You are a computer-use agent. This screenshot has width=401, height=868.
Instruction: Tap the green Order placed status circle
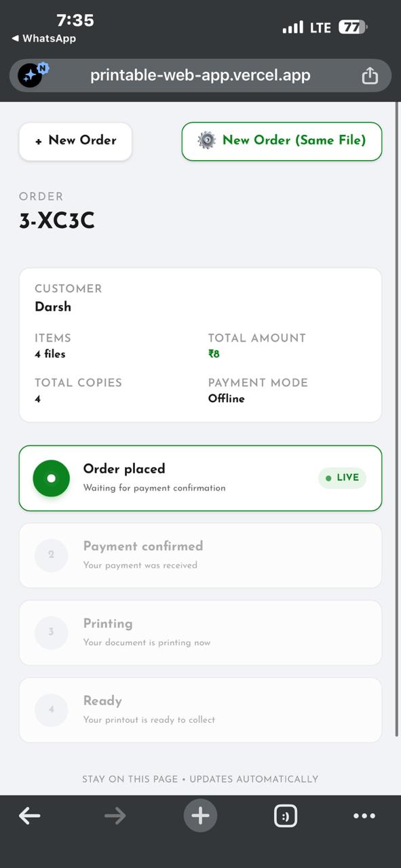pyautogui.click(x=52, y=478)
